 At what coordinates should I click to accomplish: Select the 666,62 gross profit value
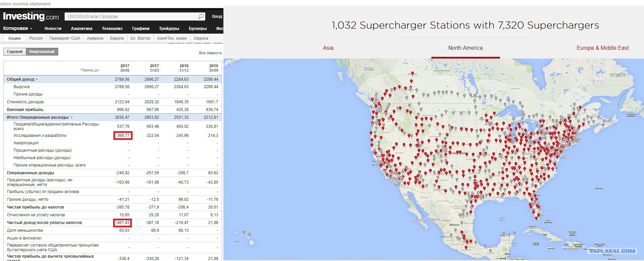[123, 110]
